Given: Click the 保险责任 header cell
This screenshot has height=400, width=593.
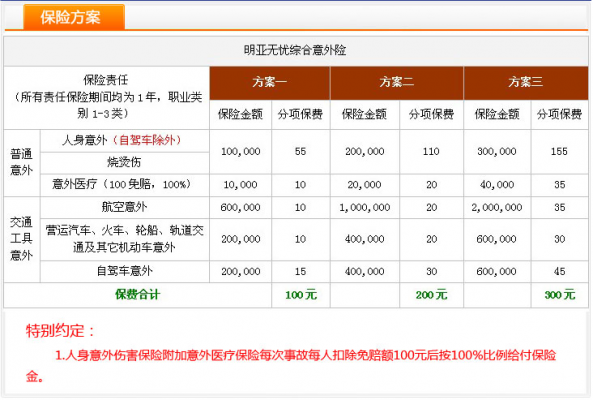Looking at the screenshot, I should [106, 98].
